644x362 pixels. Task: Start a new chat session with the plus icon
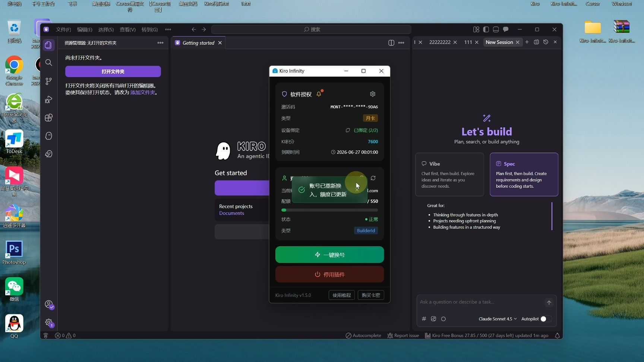(x=527, y=42)
